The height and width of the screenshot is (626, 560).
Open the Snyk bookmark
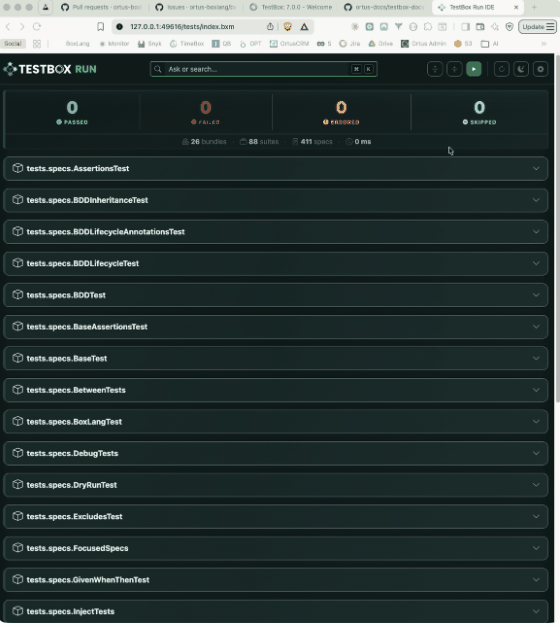150,44
